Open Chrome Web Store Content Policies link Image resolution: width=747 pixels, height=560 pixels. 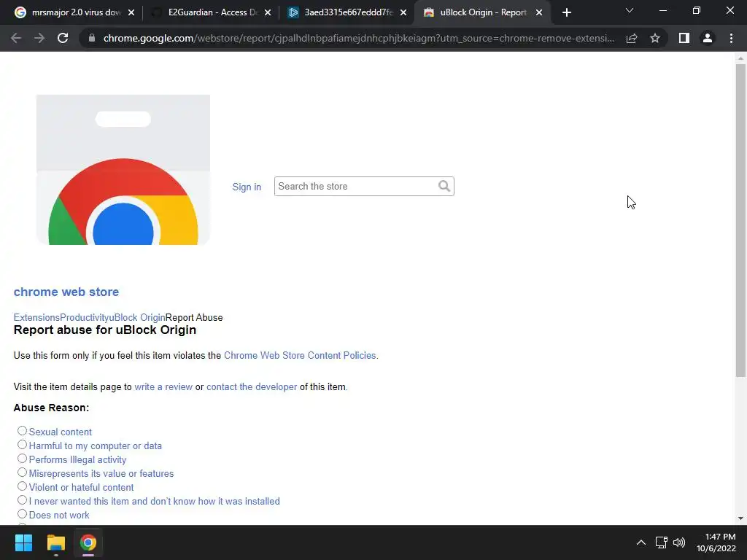300,356
